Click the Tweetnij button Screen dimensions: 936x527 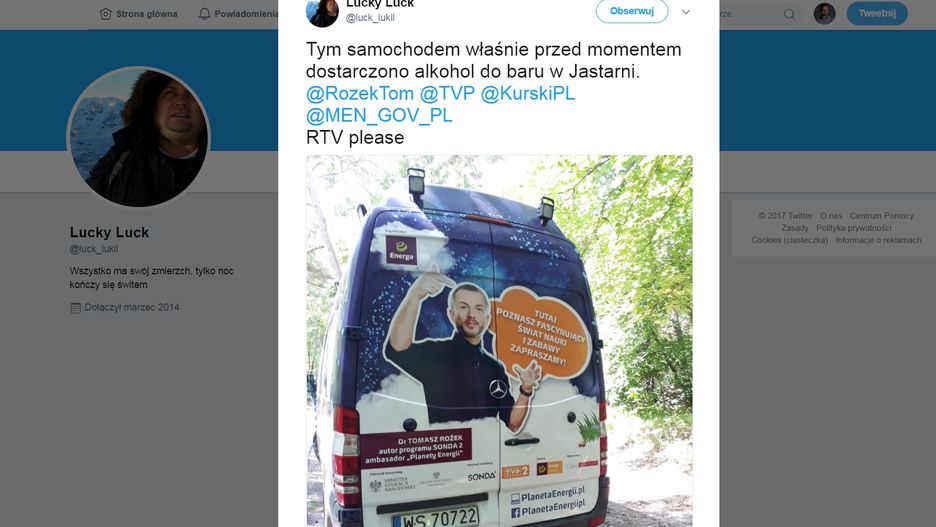[877, 13]
